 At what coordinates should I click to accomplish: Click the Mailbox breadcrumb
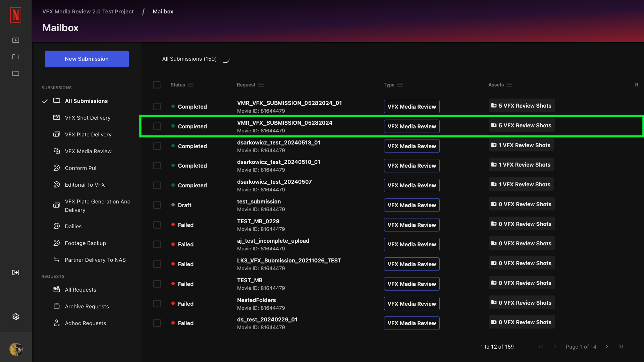tap(163, 11)
